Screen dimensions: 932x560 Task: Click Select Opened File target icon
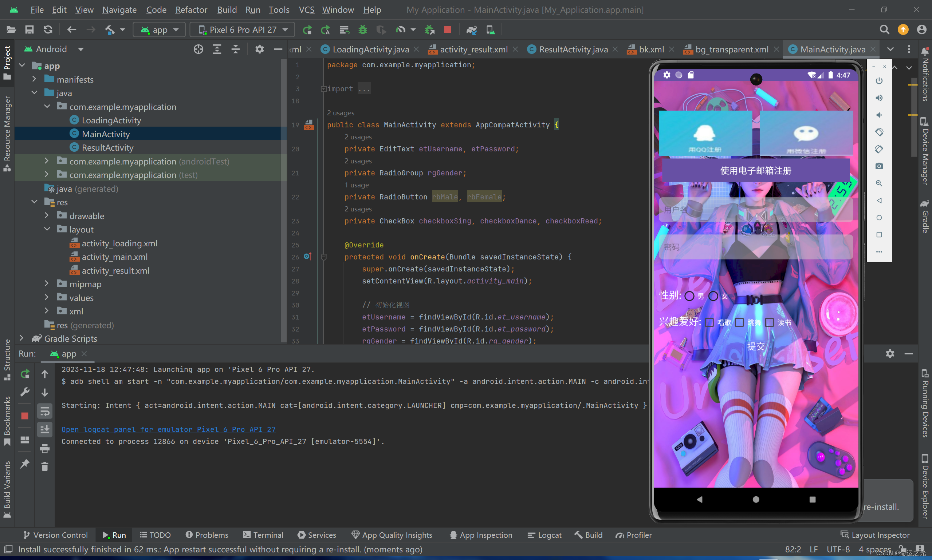point(198,49)
